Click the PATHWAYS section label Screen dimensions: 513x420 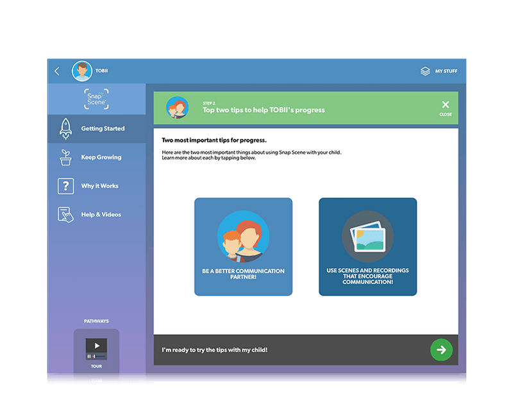click(97, 321)
